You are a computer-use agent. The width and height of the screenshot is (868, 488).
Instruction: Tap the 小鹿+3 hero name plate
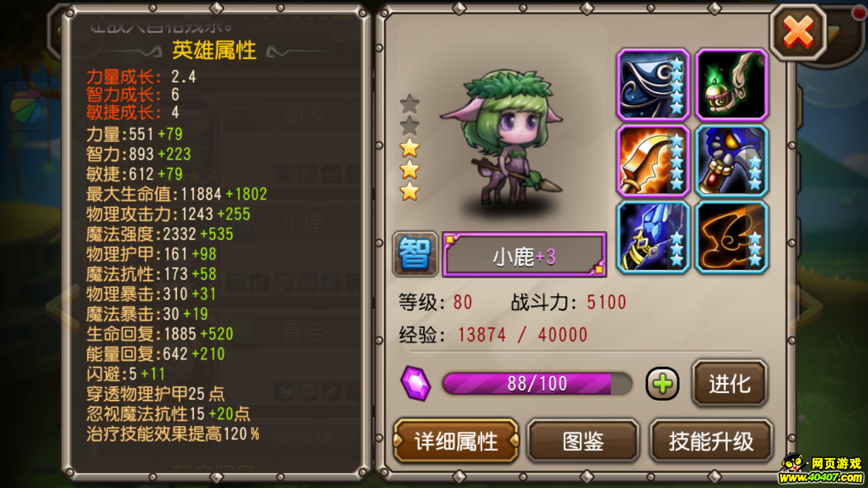click(x=524, y=254)
